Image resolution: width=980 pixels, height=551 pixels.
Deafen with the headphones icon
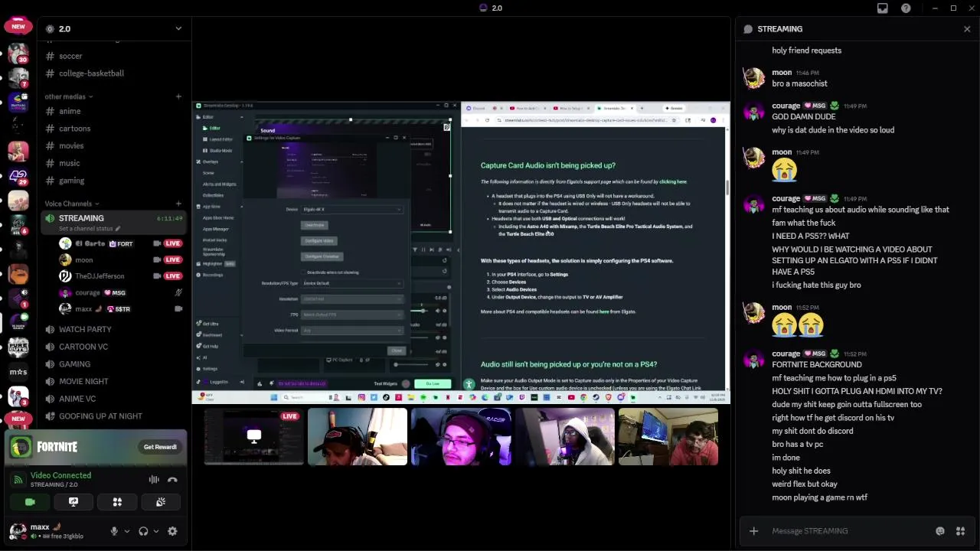tap(143, 531)
